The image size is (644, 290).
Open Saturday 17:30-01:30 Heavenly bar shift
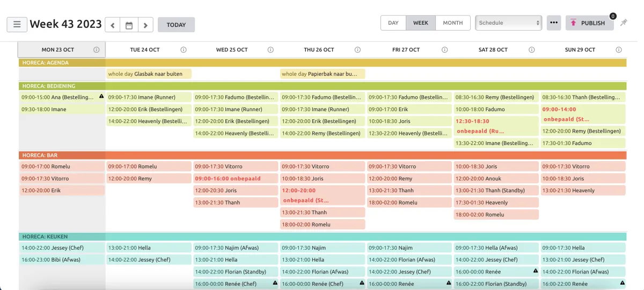(x=496, y=202)
